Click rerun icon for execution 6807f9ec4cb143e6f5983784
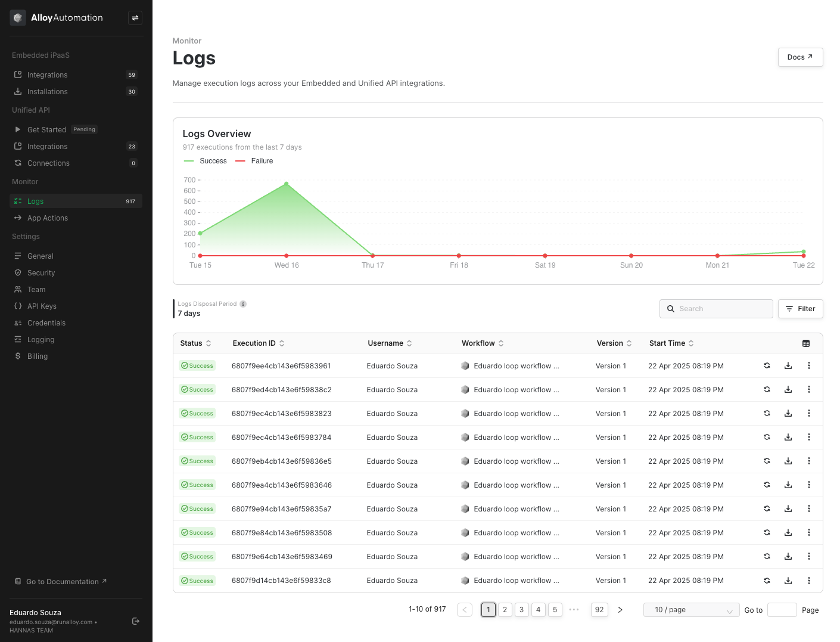The width and height of the screenshot is (840, 642). [767, 437]
